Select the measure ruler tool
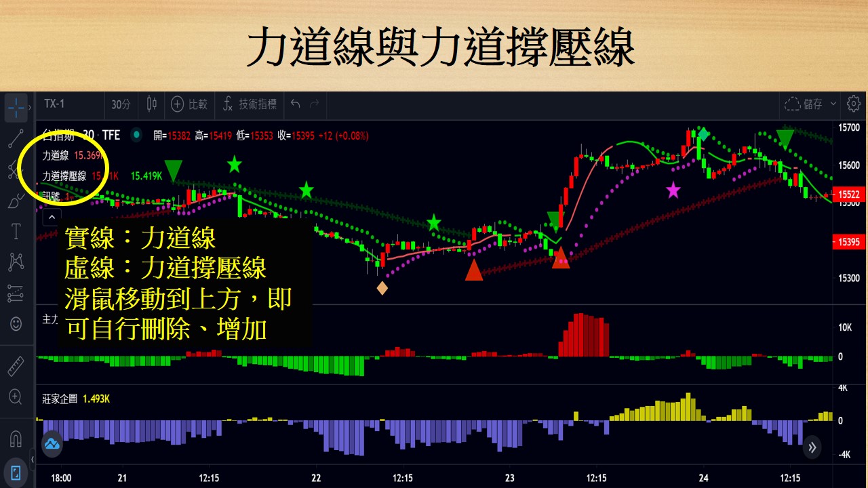 (16, 366)
